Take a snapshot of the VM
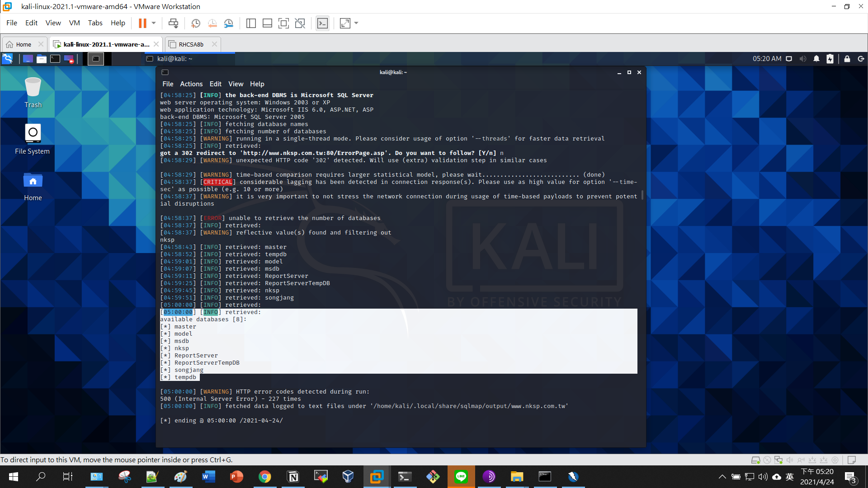The width and height of the screenshot is (868, 488). pos(196,23)
